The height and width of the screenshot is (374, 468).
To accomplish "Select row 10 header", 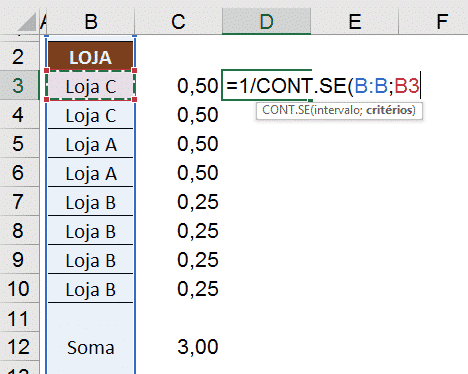I will coord(19,288).
